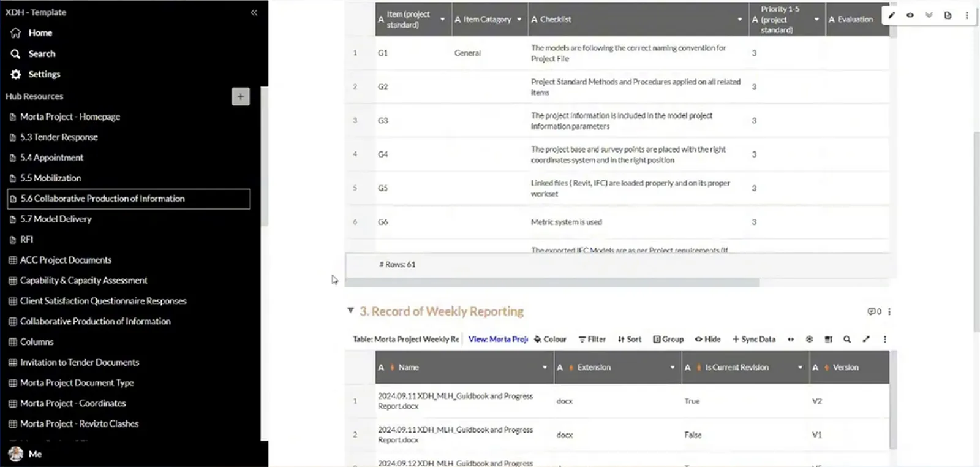This screenshot has height=467, width=980.
Task: Click Sort in the weekly table toolbar
Action: click(630, 339)
